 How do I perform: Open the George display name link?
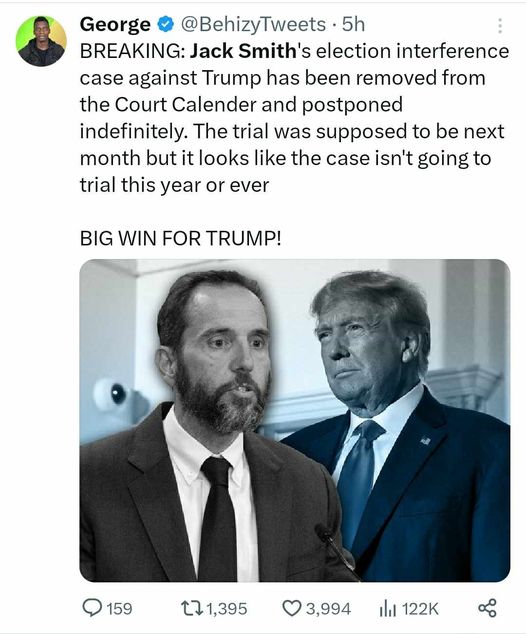(115, 25)
